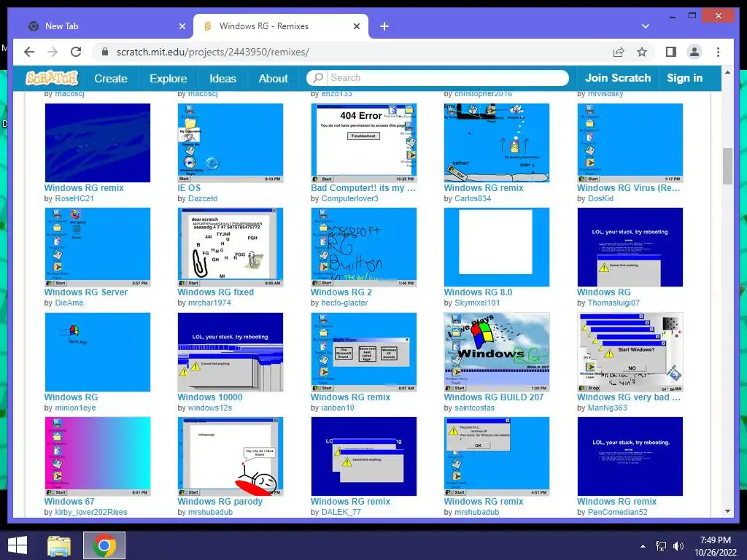Select the Windows RG - Remixes tab
The width and height of the screenshot is (747, 560).
coord(281,26)
